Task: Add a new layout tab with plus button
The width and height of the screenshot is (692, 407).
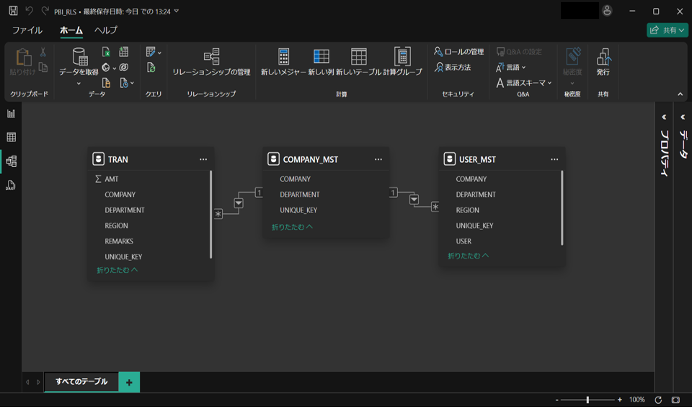Action: pyautogui.click(x=129, y=382)
